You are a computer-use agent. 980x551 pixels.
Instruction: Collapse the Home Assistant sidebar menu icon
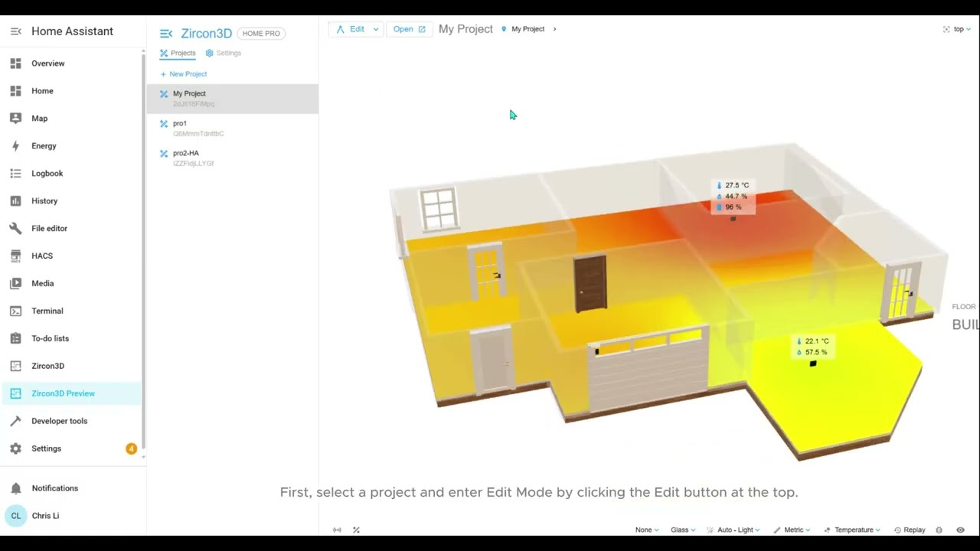click(15, 31)
